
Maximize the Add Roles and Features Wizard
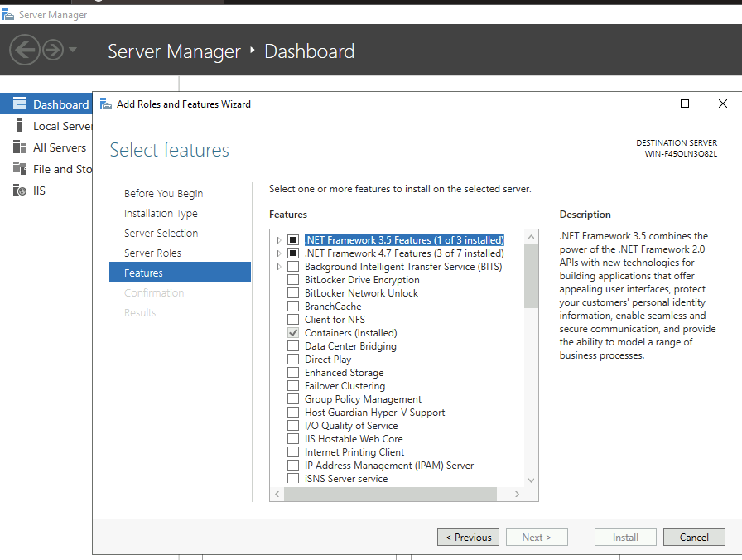pyautogui.click(x=685, y=104)
